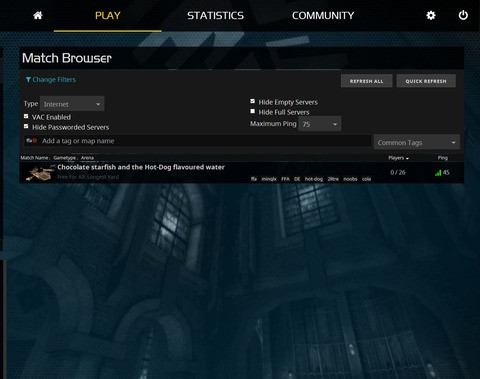
Task: Click the QUICK REFRESH button
Action: [x=426, y=81]
